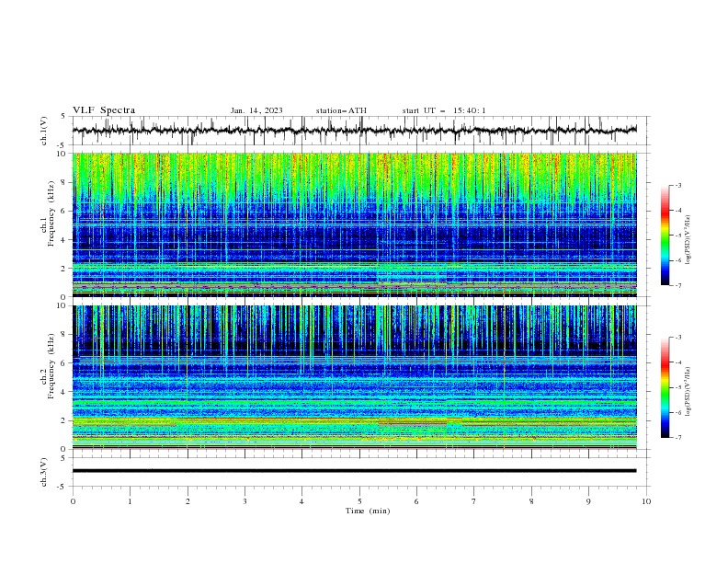
Task: Click the time axis tick label "0"
Action: 73,501
